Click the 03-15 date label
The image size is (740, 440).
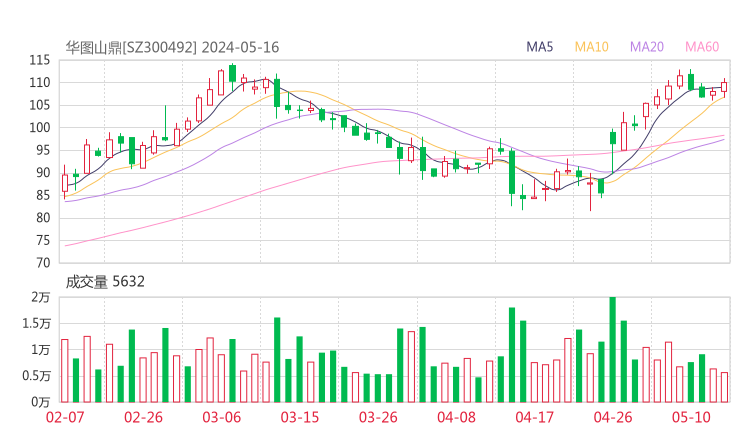coord(300,417)
